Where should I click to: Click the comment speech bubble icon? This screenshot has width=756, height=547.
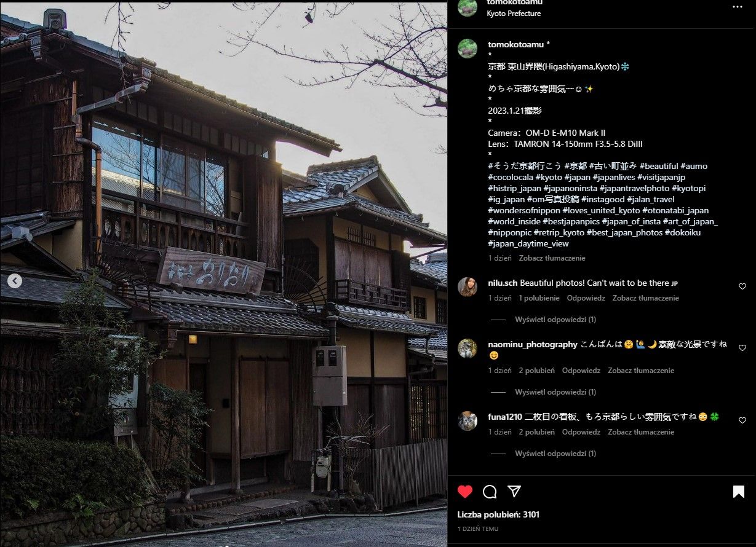click(x=490, y=492)
